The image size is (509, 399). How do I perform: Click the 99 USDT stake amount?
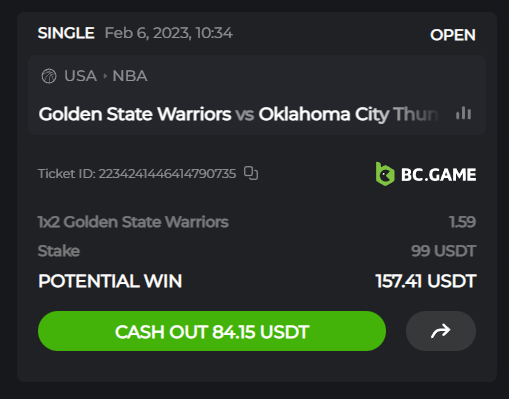click(443, 251)
